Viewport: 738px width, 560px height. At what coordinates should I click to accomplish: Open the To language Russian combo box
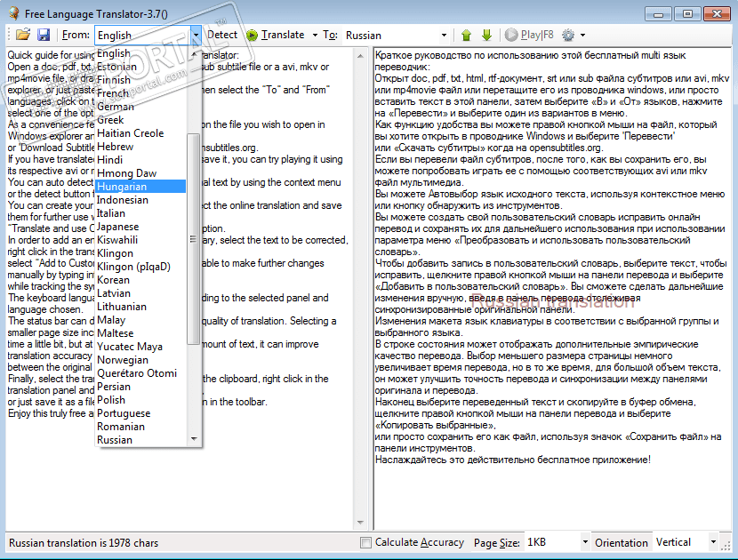[396, 36]
